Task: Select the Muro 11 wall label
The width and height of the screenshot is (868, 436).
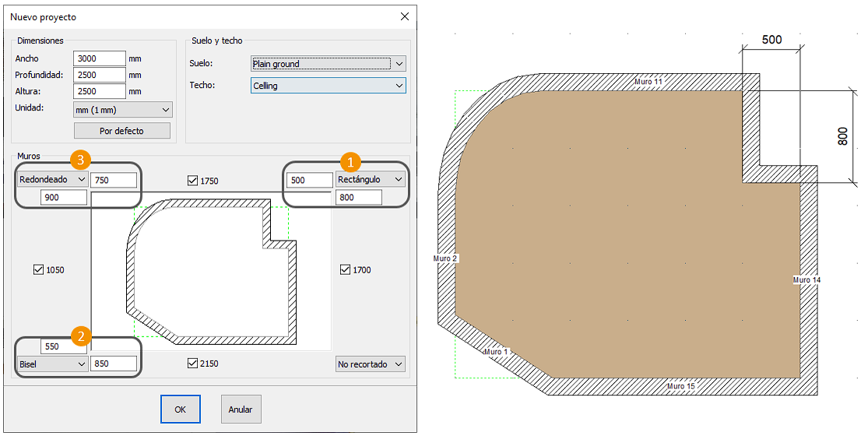Action: click(x=648, y=81)
